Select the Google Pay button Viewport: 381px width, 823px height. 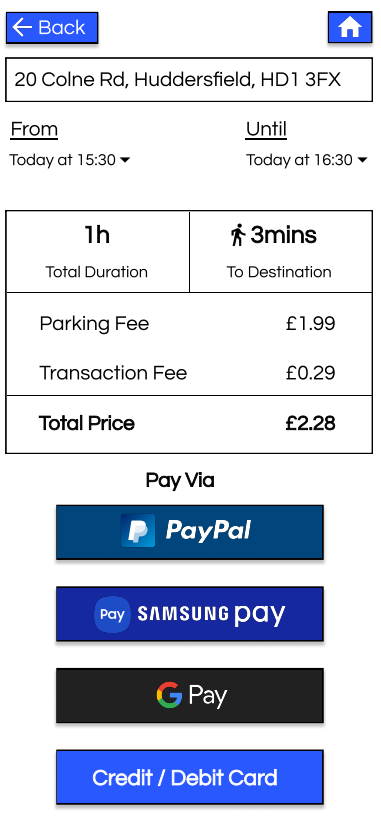tap(189, 695)
